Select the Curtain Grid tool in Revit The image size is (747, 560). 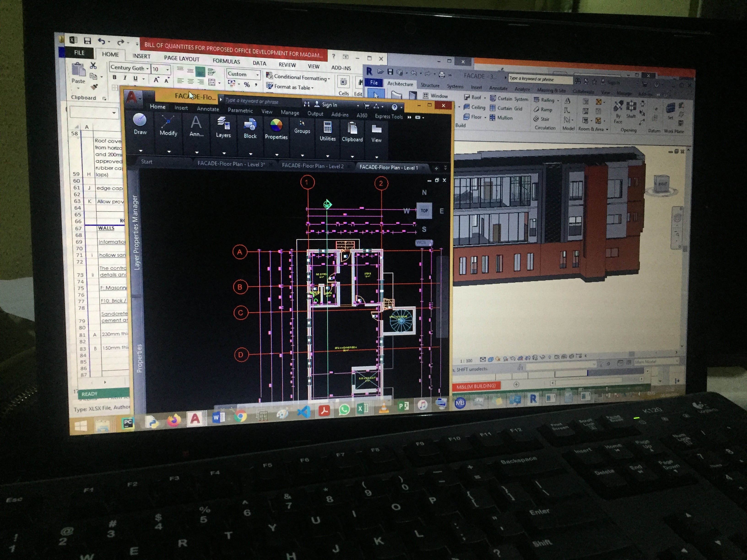point(506,108)
